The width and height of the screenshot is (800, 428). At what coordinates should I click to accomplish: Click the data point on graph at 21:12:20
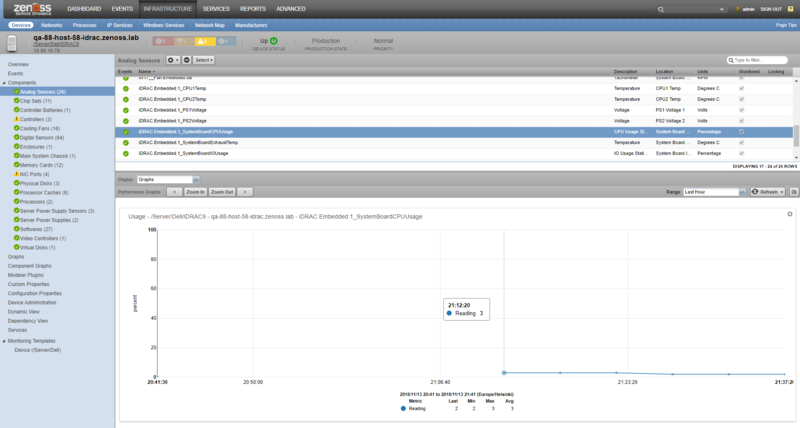click(x=504, y=373)
